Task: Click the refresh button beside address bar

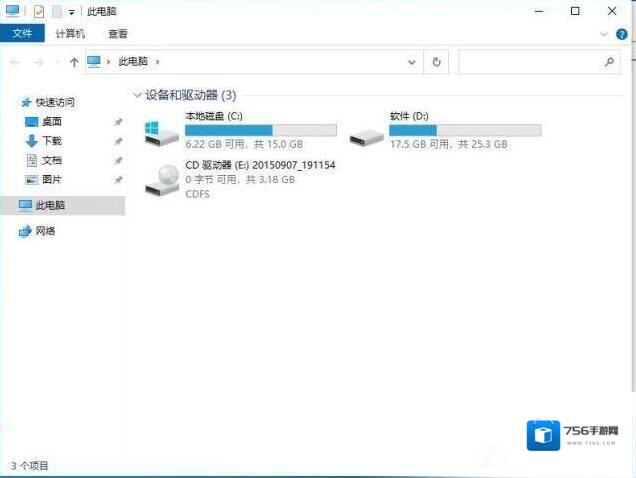Action: point(437,62)
